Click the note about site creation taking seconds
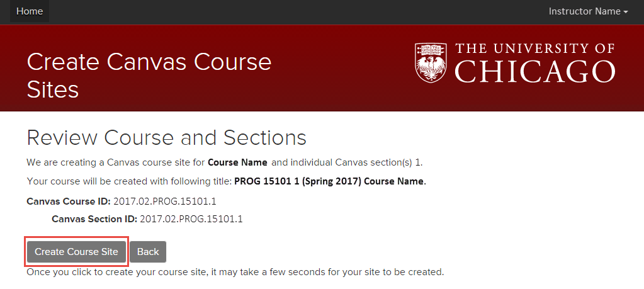This screenshot has height=289, width=644. coord(235,272)
